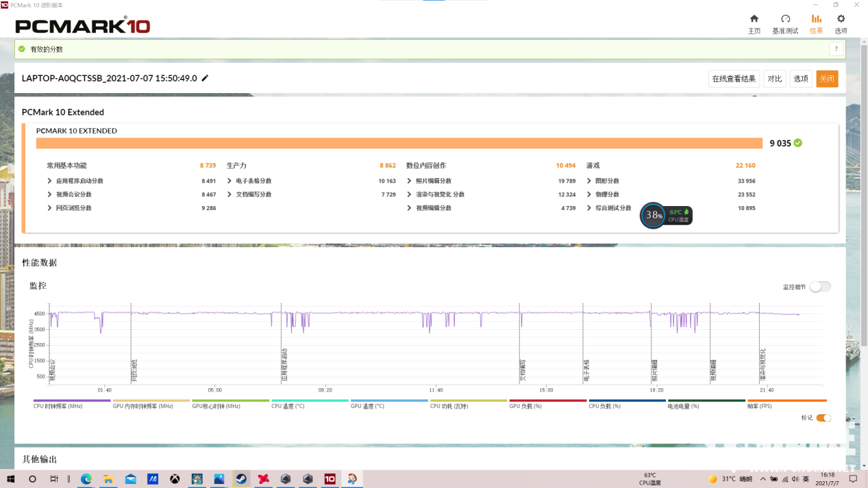The image size is (868, 488).
Task: Open the Xbox app on taskbar
Action: coord(175,479)
